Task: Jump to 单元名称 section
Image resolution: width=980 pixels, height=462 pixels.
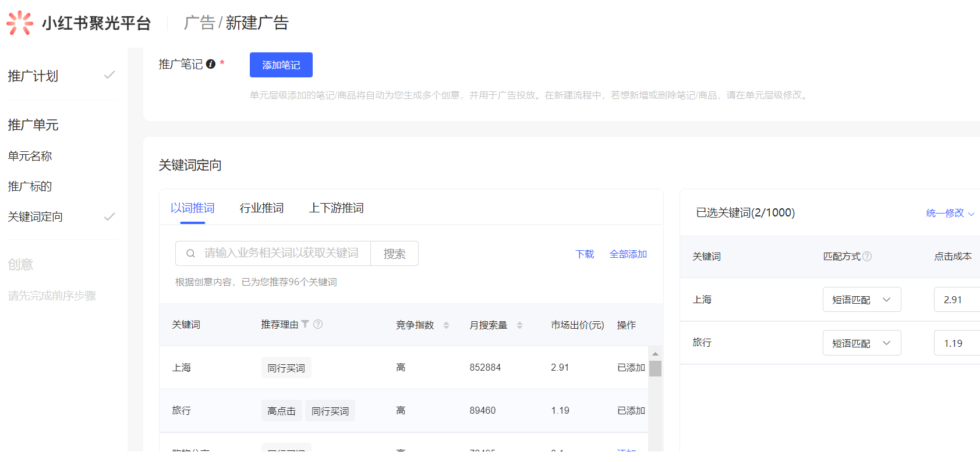Action: [x=30, y=156]
